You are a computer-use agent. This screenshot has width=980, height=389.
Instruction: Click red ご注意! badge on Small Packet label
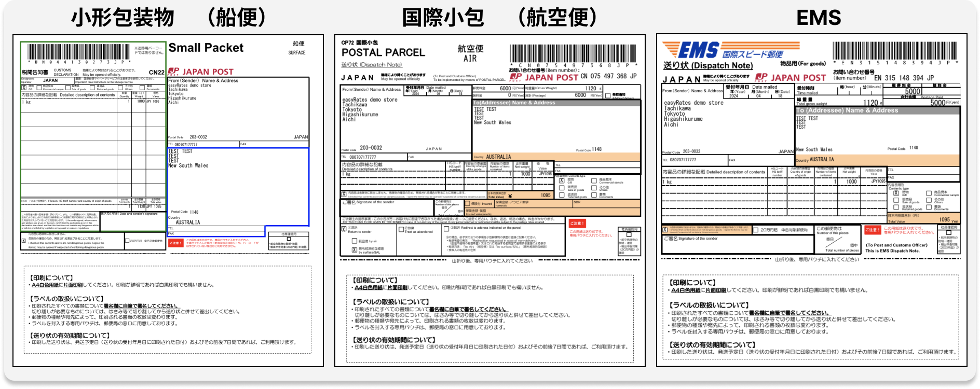coord(176,242)
